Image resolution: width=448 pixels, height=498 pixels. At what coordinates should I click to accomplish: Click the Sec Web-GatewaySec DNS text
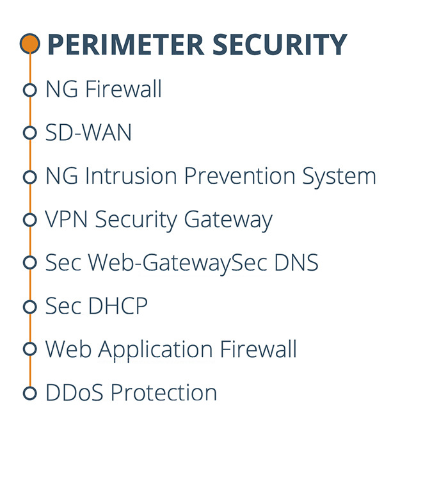pyautogui.click(x=182, y=263)
